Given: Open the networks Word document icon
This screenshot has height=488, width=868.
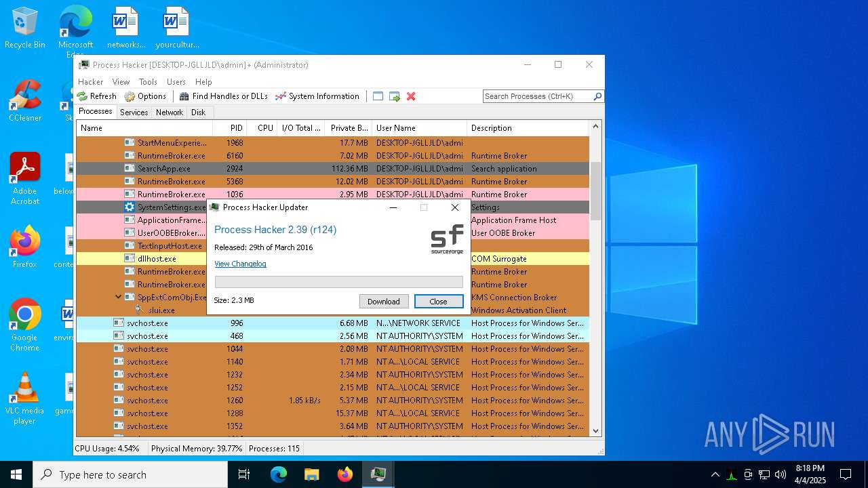Looking at the screenshot, I should 126,28.
